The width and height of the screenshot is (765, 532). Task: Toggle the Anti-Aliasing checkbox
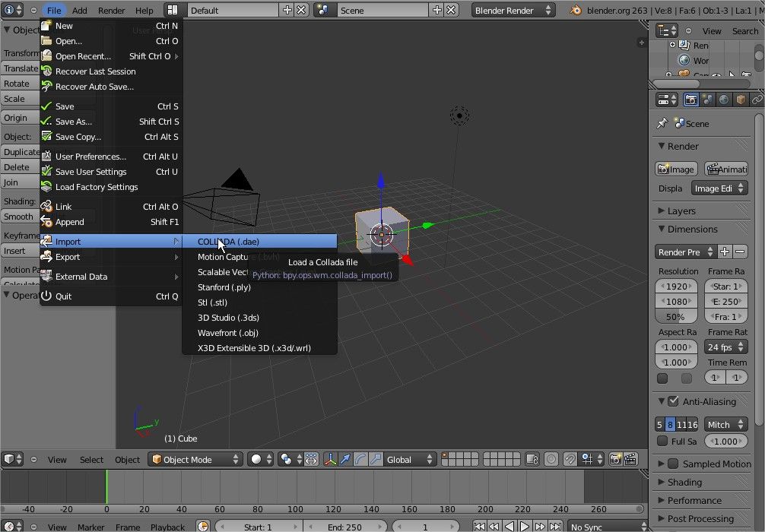coord(673,401)
